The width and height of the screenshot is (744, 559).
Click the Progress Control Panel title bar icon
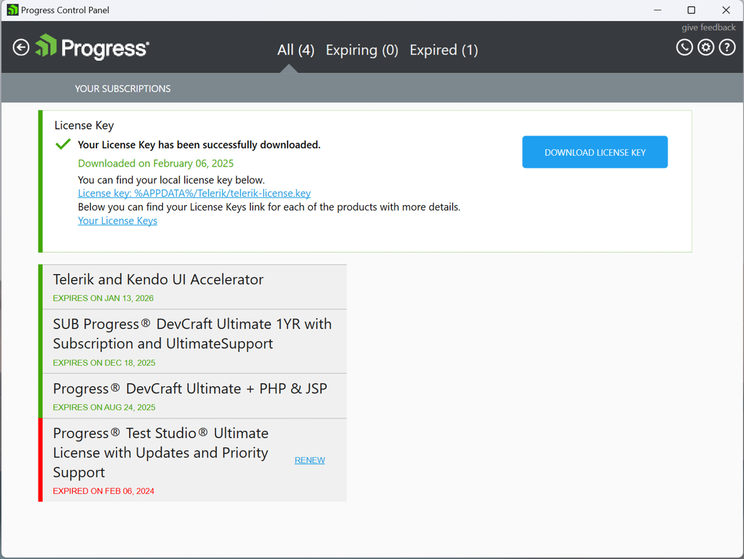pos(13,9)
